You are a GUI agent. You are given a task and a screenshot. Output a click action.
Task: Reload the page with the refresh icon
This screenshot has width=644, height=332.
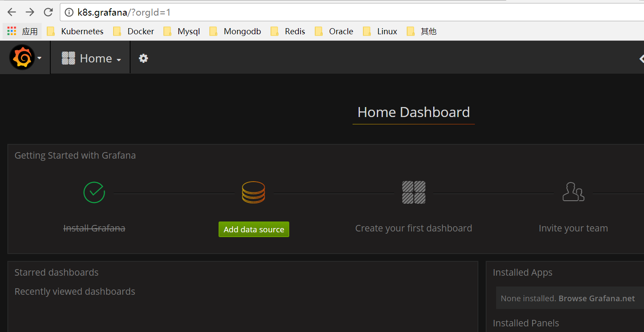(48, 12)
